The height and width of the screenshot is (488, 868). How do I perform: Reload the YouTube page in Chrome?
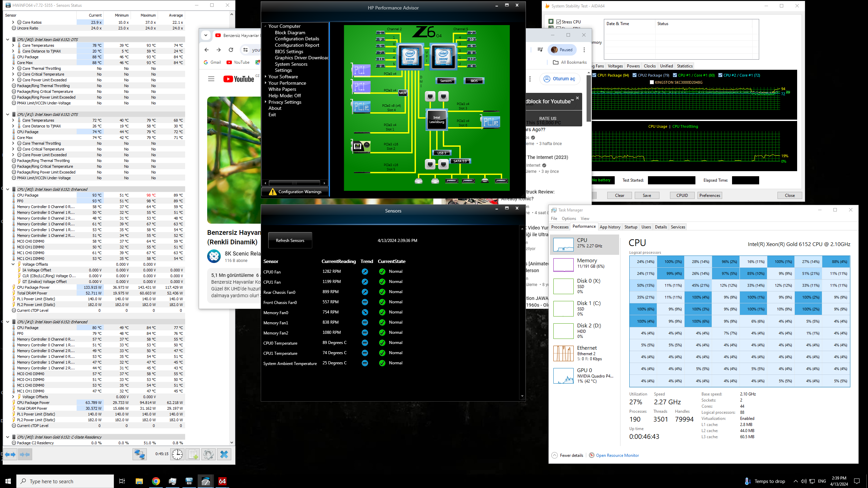231,50
